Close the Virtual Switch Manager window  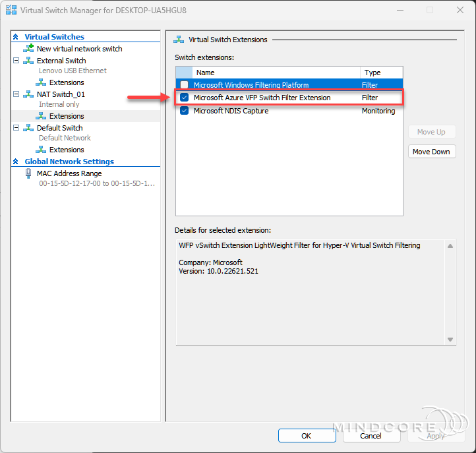460,10
